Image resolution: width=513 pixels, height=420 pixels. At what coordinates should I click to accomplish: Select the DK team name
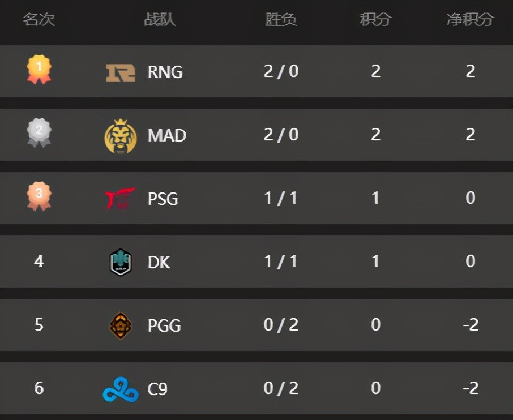(159, 263)
